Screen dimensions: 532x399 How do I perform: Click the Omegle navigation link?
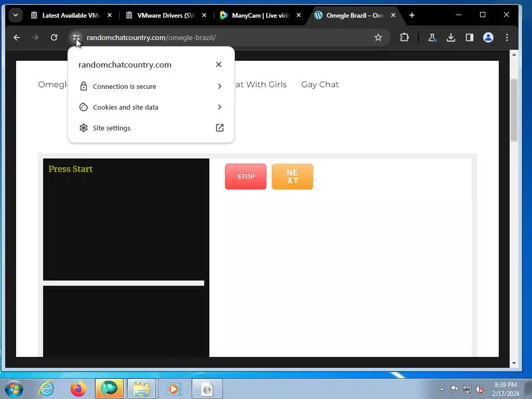[53, 85]
